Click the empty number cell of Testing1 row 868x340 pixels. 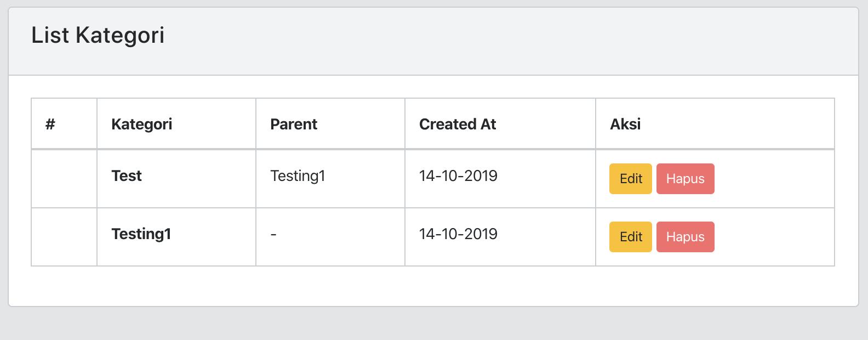64,237
